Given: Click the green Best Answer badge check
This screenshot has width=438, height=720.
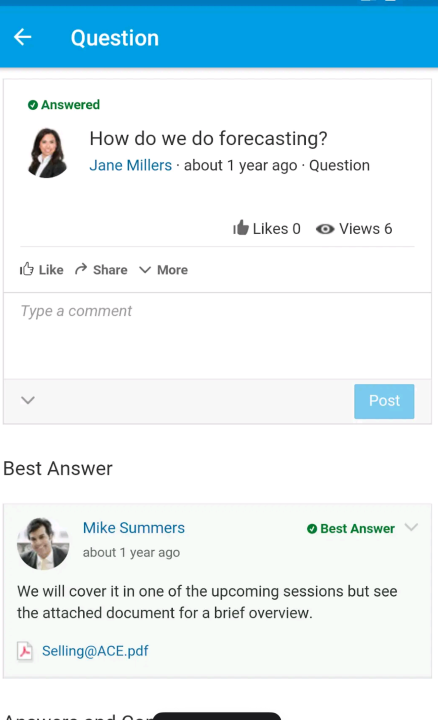Looking at the screenshot, I should click(312, 529).
